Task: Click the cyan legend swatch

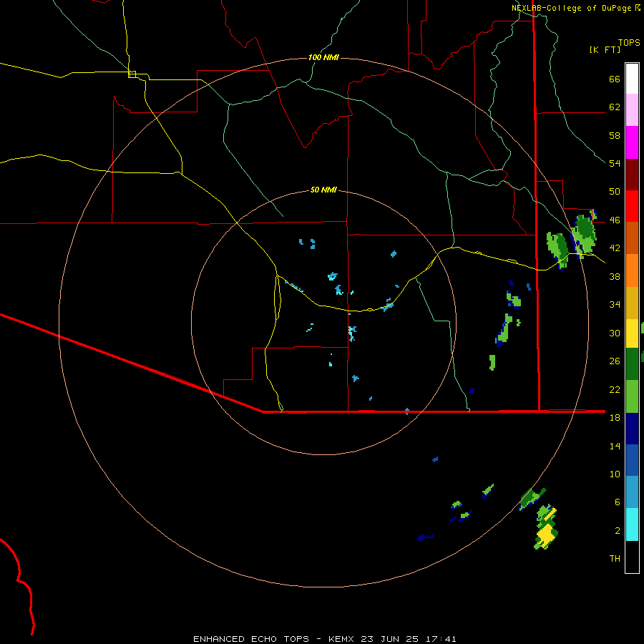Action: (632, 525)
